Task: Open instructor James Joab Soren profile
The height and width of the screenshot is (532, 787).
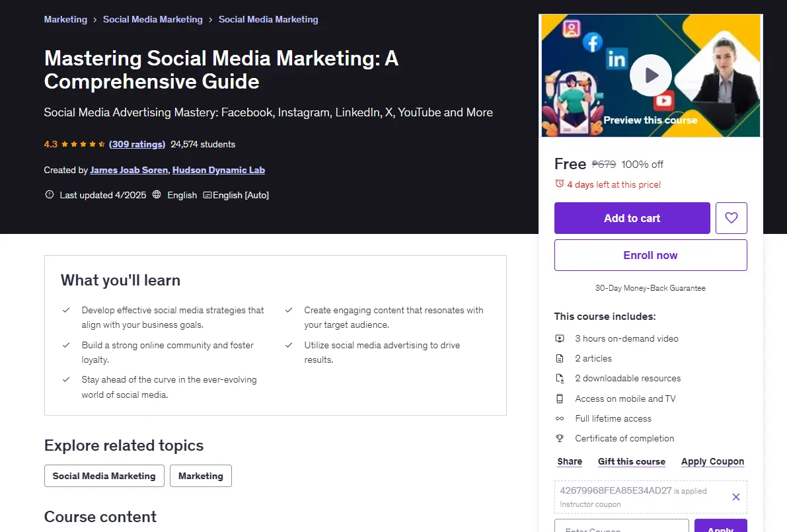Action: point(129,170)
